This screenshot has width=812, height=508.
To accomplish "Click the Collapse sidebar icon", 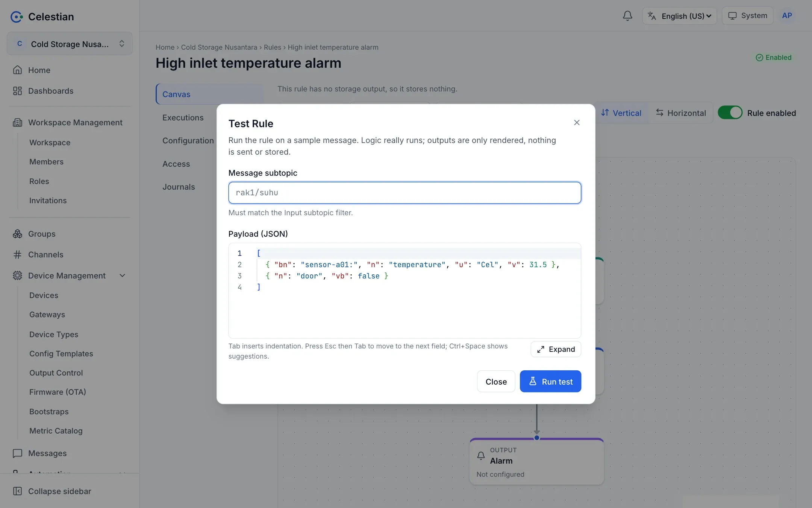I will pyautogui.click(x=17, y=491).
